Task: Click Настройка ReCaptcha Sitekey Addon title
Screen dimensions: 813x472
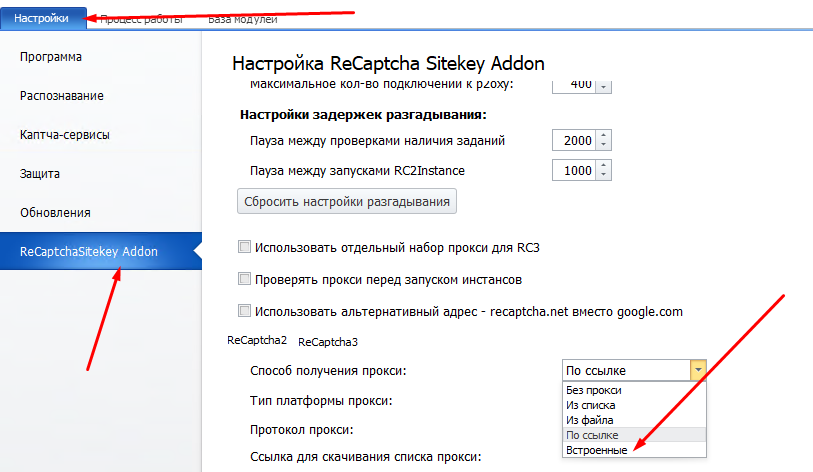Action: pos(388,63)
